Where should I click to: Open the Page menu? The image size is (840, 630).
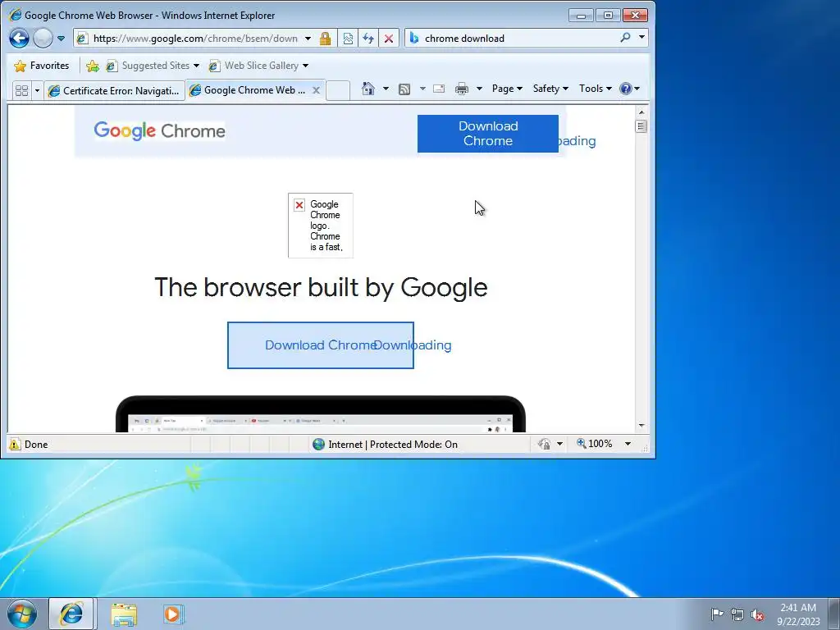point(507,89)
